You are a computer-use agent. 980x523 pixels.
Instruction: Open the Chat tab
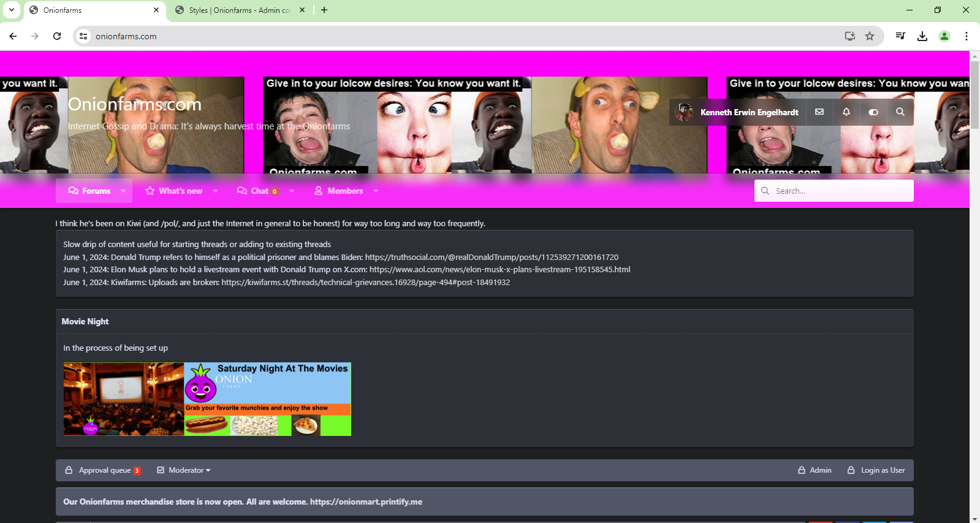click(257, 191)
